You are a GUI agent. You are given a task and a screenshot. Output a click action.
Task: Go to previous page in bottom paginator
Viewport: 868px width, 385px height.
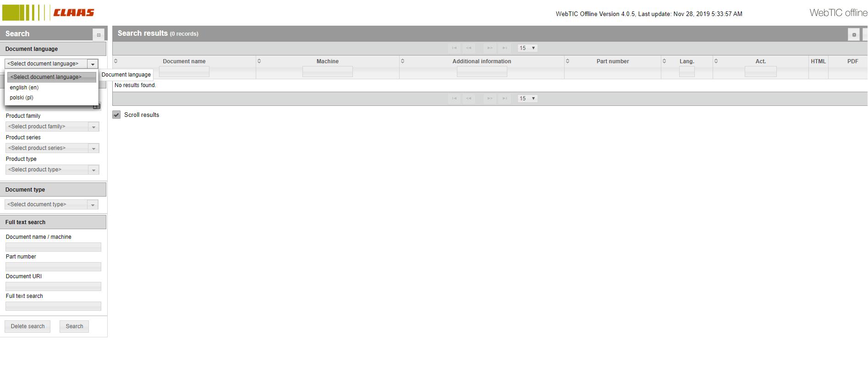click(469, 99)
